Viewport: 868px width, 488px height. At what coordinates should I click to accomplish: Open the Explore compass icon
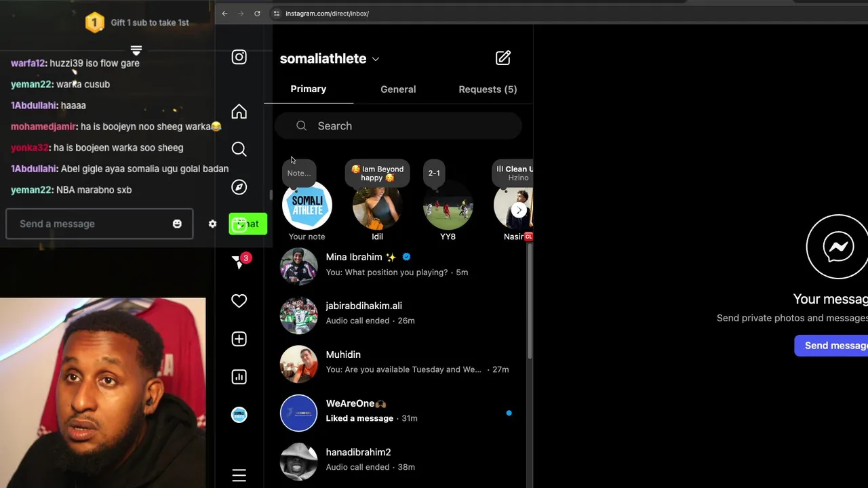(x=239, y=187)
